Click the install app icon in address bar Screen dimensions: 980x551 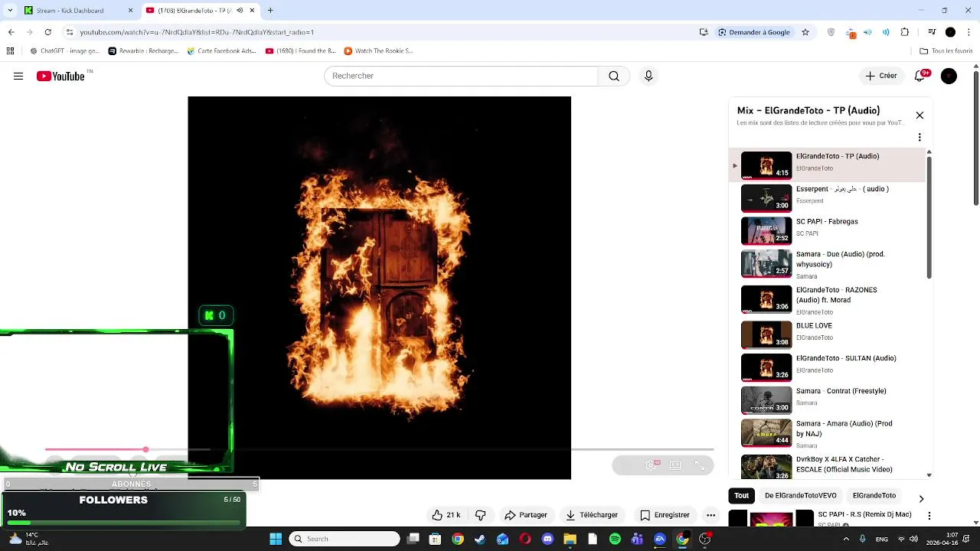coord(704,32)
